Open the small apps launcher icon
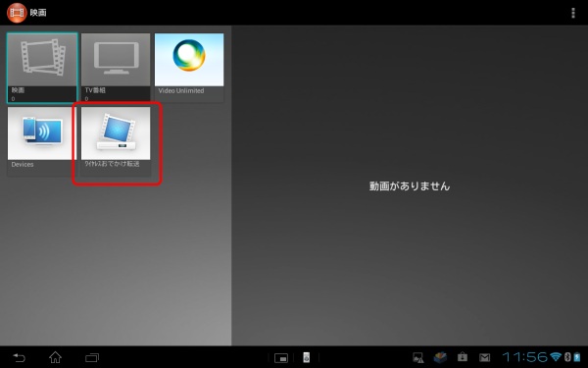The height and width of the screenshot is (368, 588). [x=281, y=358]
